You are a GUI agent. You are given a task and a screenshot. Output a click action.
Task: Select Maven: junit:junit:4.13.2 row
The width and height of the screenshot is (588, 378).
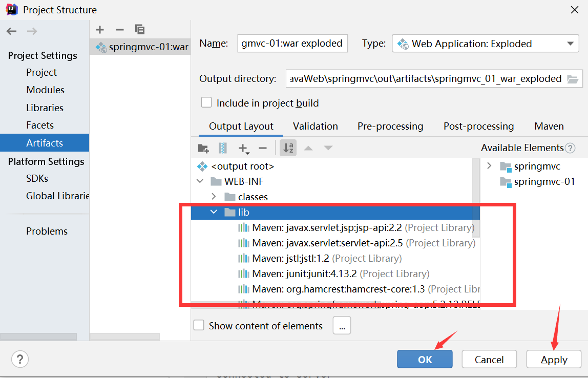point(335,274)
